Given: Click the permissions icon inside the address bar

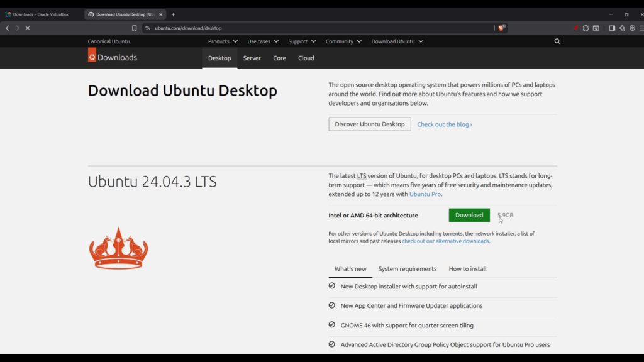Looking at the screenshot, I should pos(147,28).
